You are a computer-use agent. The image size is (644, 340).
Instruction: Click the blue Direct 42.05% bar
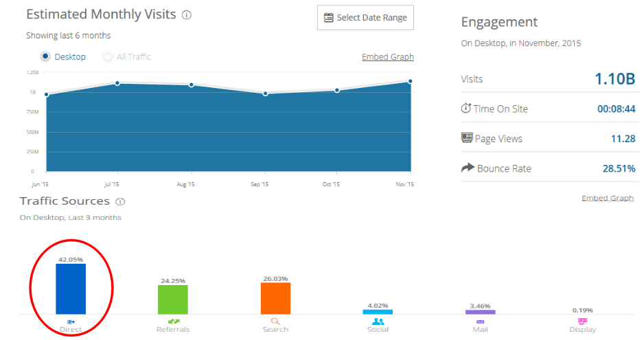tap(71, 288)
